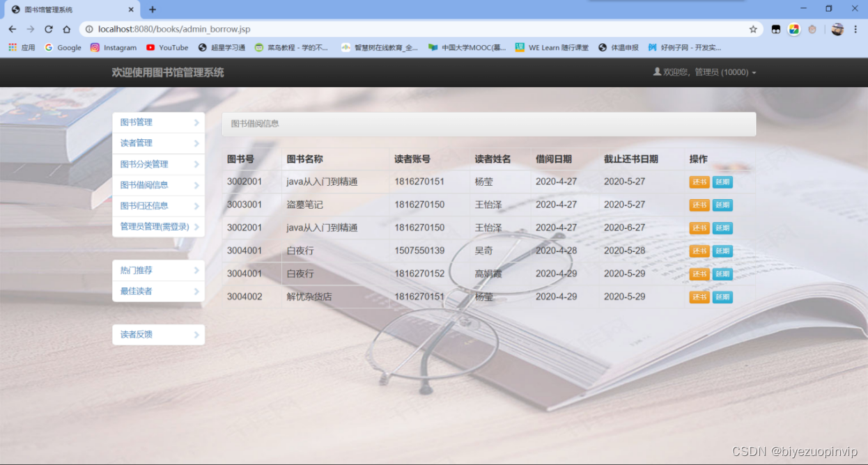This screenshot has height=465, width=868.
Task: Open the YouTube bookmark
Action: coord(167,47)
